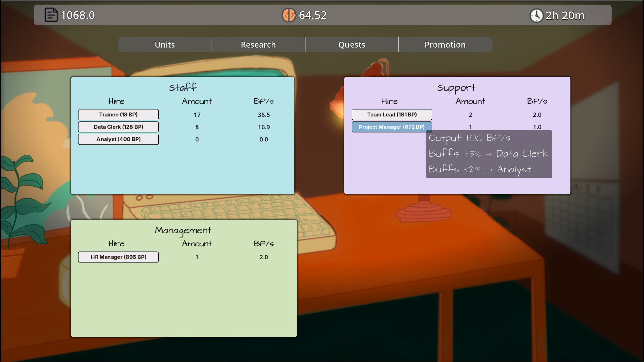Click the Trainee amount value 17

click(197, 115)
